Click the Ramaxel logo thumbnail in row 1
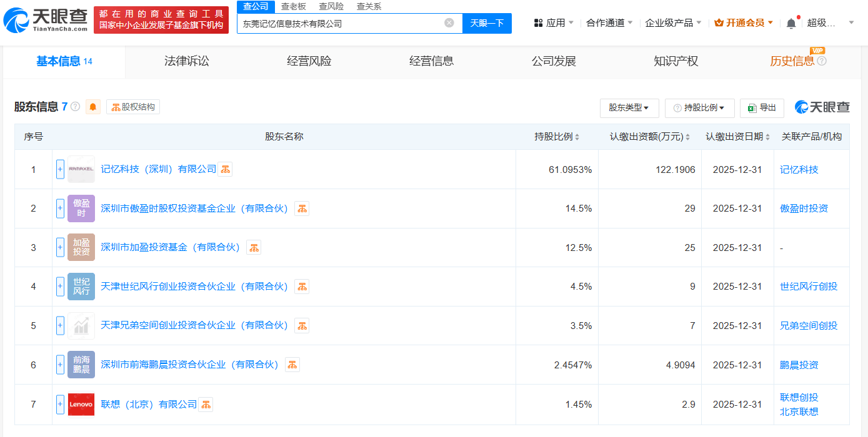Viewport: 868px width, 437px height. tap(81, 169)
